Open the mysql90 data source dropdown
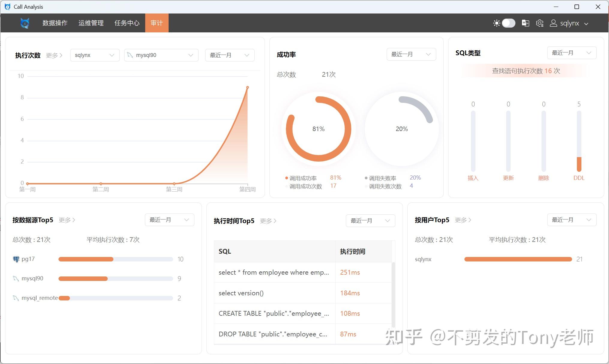The width and height of the screenshot is (609, 364). (161, 55)
